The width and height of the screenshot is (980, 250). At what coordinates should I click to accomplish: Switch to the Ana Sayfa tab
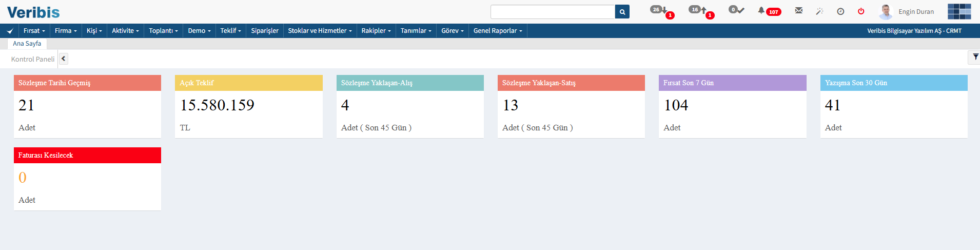tap(27, 44)
